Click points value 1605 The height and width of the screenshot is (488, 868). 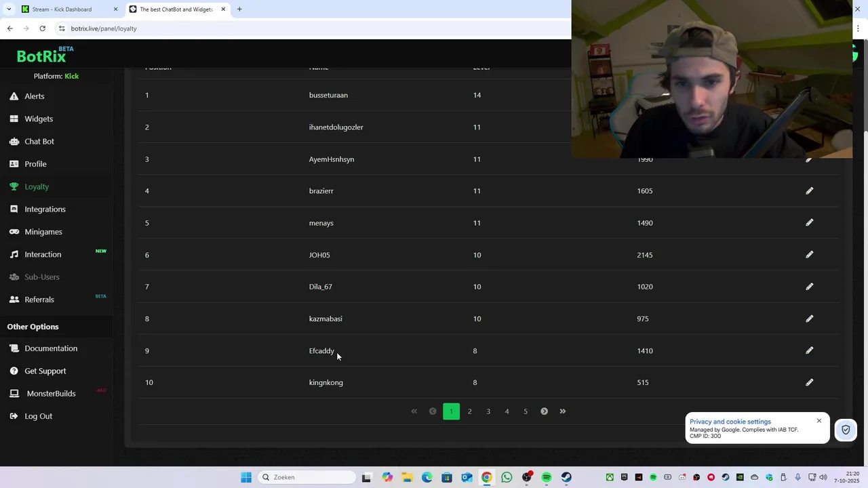click(x=645, y=191)
